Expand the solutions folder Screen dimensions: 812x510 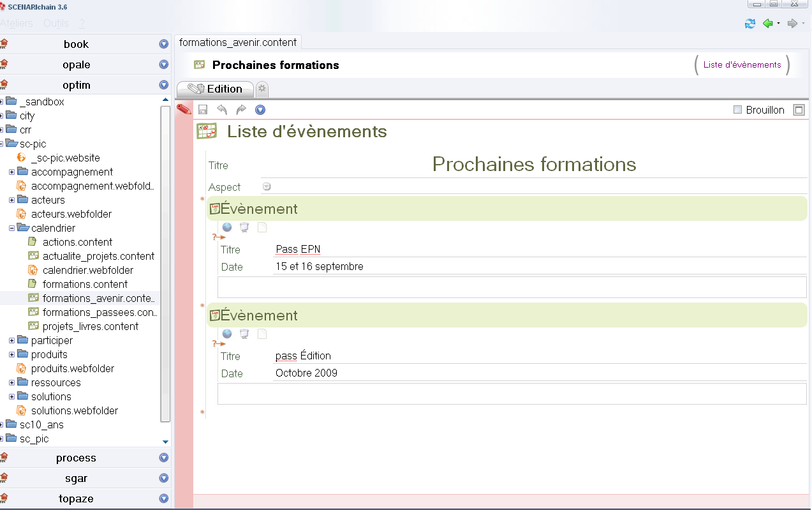coord(11,396)
